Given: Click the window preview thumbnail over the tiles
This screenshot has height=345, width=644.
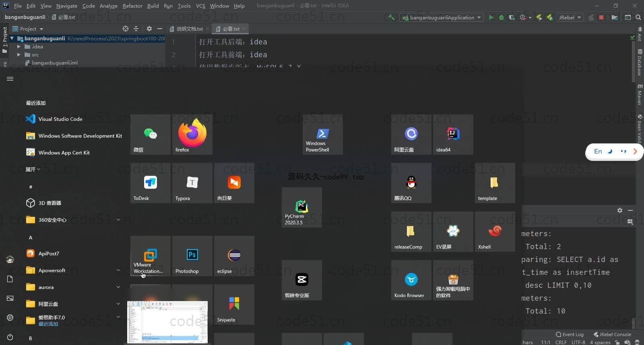Looking at the screenshot, I should (x=167, y=322).
